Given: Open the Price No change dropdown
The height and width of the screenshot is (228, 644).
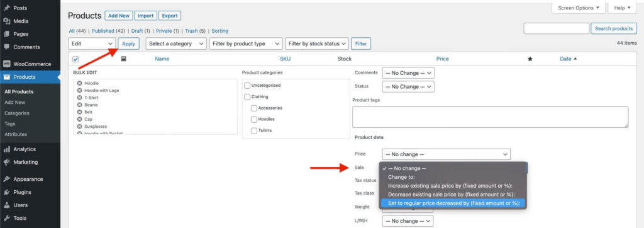Looking at the screenshot, I should coord(447,154).
